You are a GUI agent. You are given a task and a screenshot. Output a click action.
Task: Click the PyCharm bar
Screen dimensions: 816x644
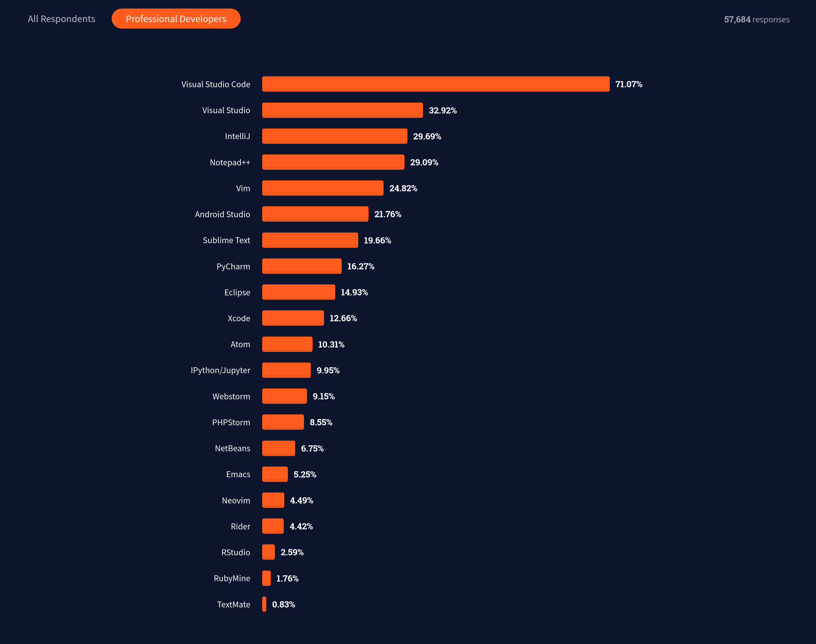(302, 266)
